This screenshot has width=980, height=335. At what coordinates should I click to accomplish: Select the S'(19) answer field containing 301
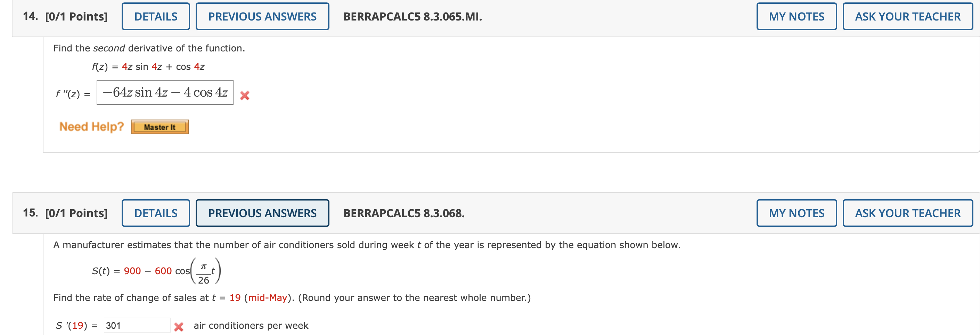[137, 326]
